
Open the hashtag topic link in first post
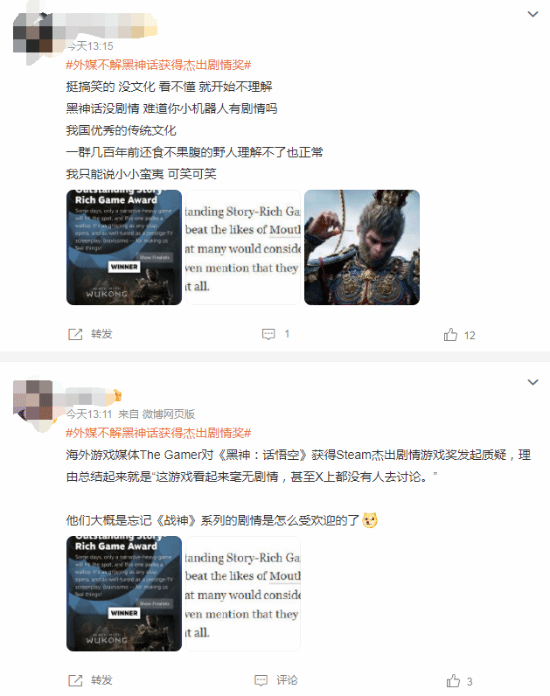click(x=158, y=65)
